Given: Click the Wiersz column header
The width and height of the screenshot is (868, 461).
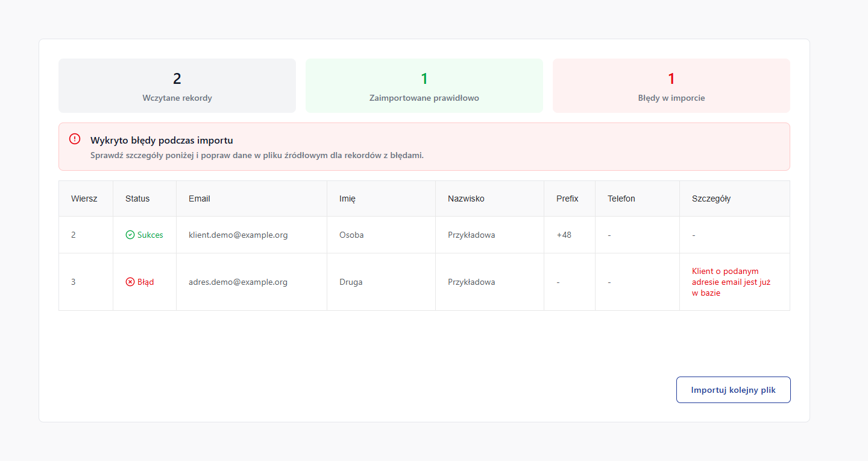Looking at the screenshot, I should click(84, 199).
